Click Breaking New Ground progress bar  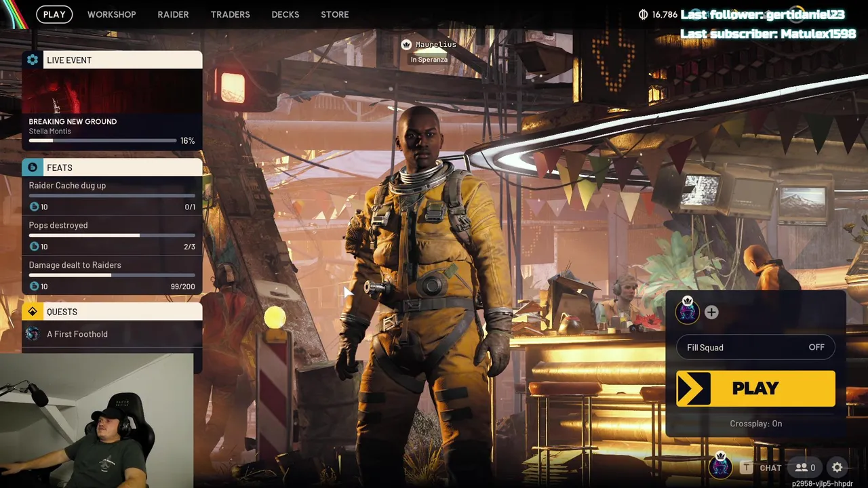pos(102,141)
